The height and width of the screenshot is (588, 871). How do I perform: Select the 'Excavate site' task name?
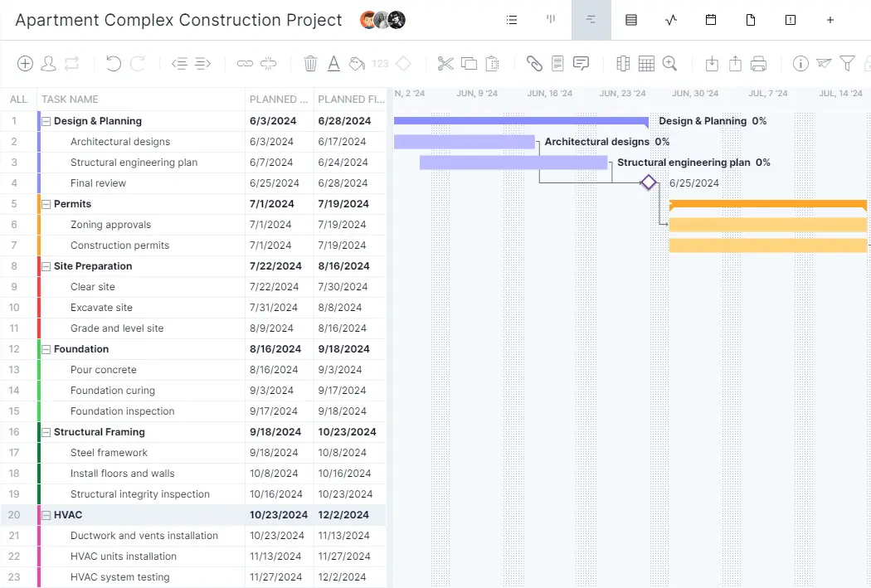tap(102, 308)
